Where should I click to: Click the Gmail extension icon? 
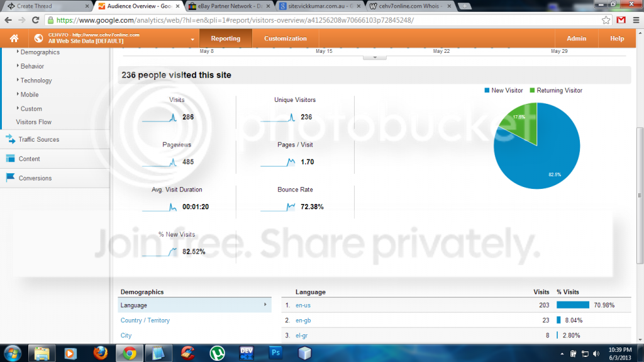pos(621,20)
